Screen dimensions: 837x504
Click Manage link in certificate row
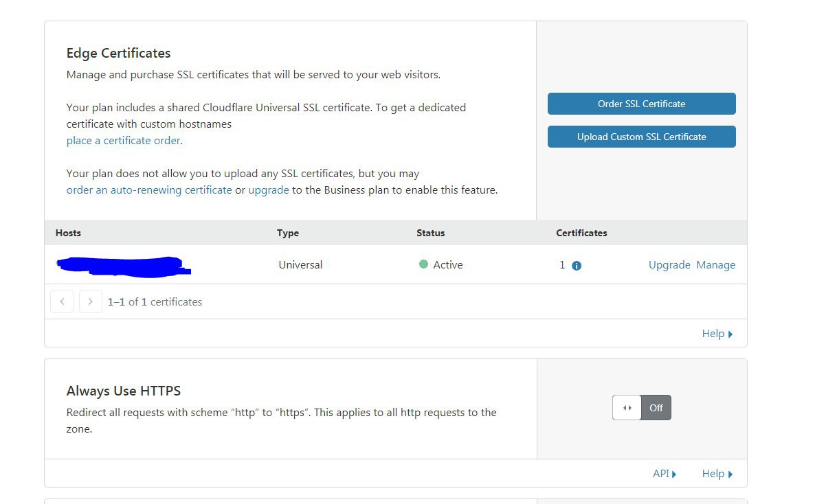(x=716, y=265)
